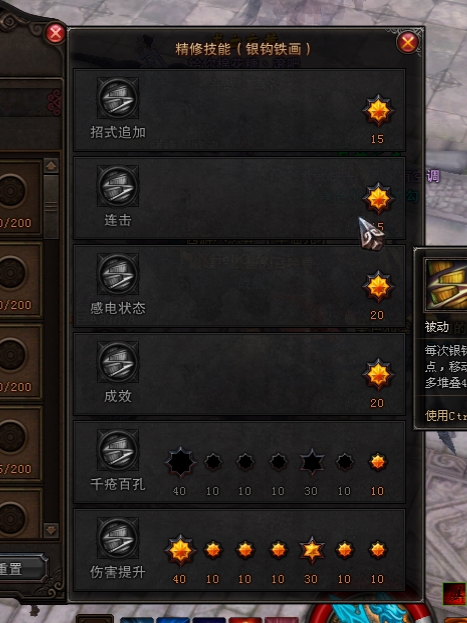The image size is (467, 623).
Task: Select the 伤害提升 skill icon
Action: [118, 538]
